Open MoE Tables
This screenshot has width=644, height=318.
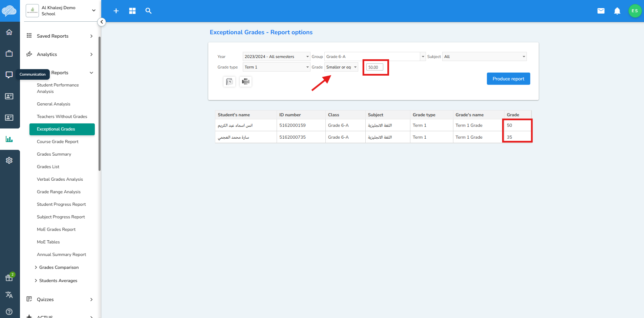click(x=48, y=242)
